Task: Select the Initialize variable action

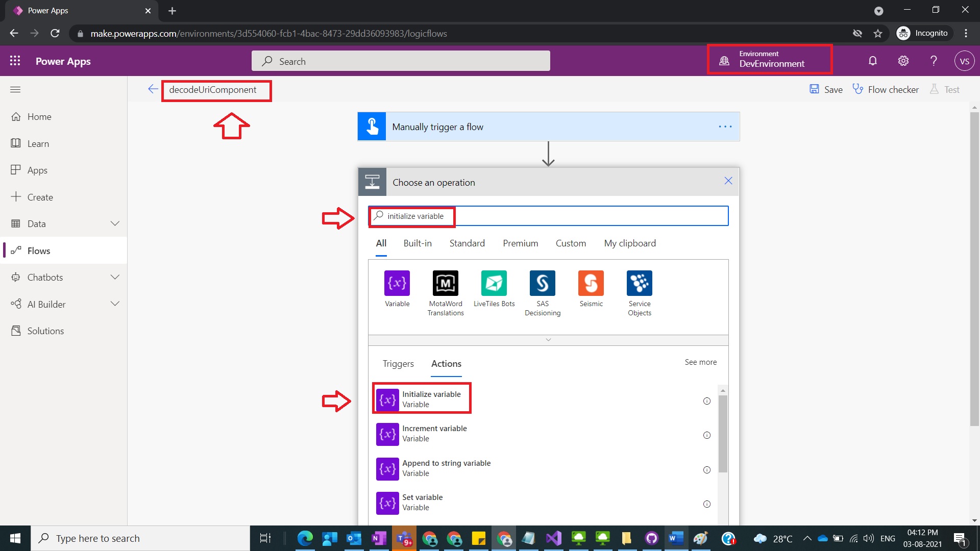Action: click(432, 398)
